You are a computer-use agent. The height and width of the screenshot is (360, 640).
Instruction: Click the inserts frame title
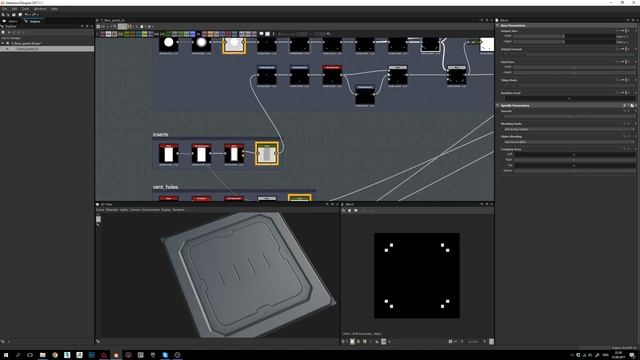point(160,134)
